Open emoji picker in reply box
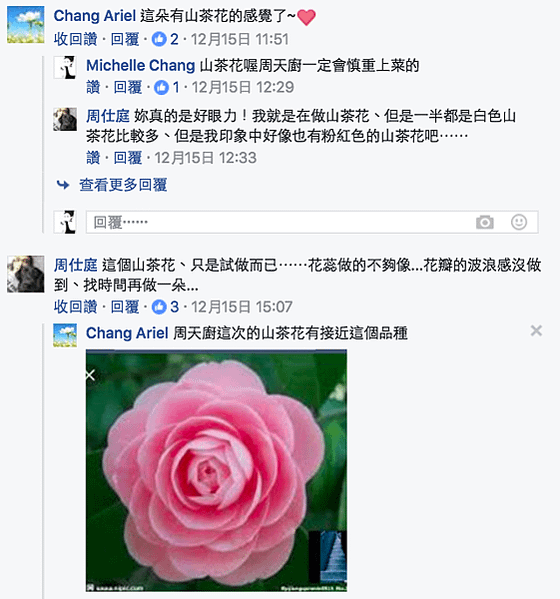The width and height of the screenshot is (560, 599). coord(519,222)
